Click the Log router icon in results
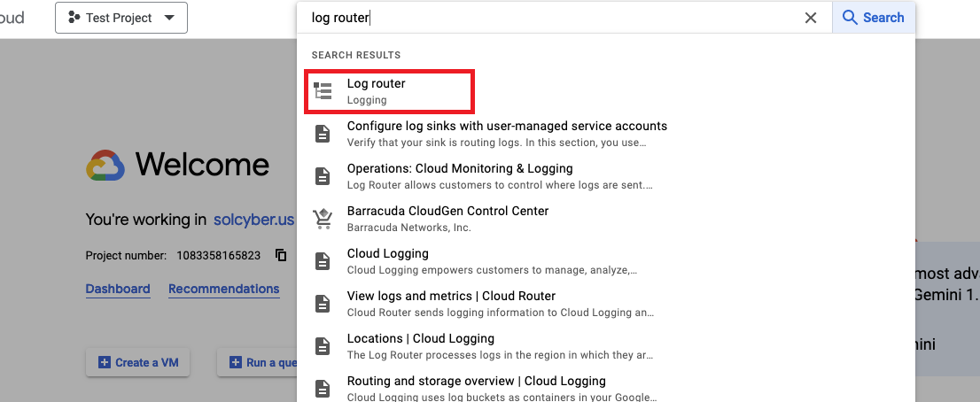Viewport: 980px width, 402px height. point(323,90)
